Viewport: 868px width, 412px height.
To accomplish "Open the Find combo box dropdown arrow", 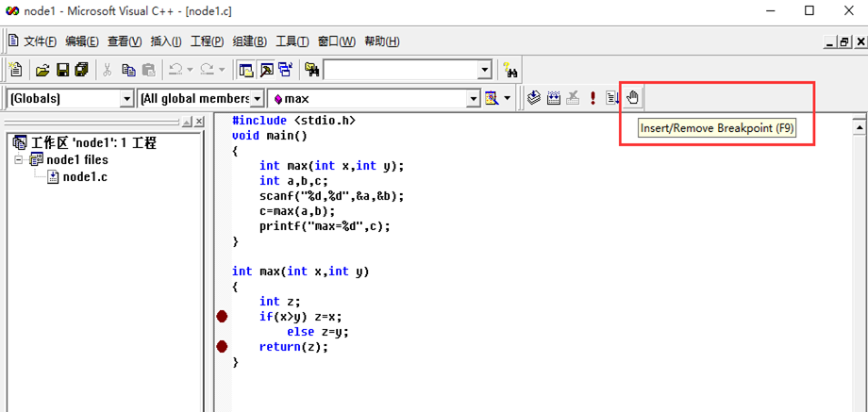I will [486, 70].
